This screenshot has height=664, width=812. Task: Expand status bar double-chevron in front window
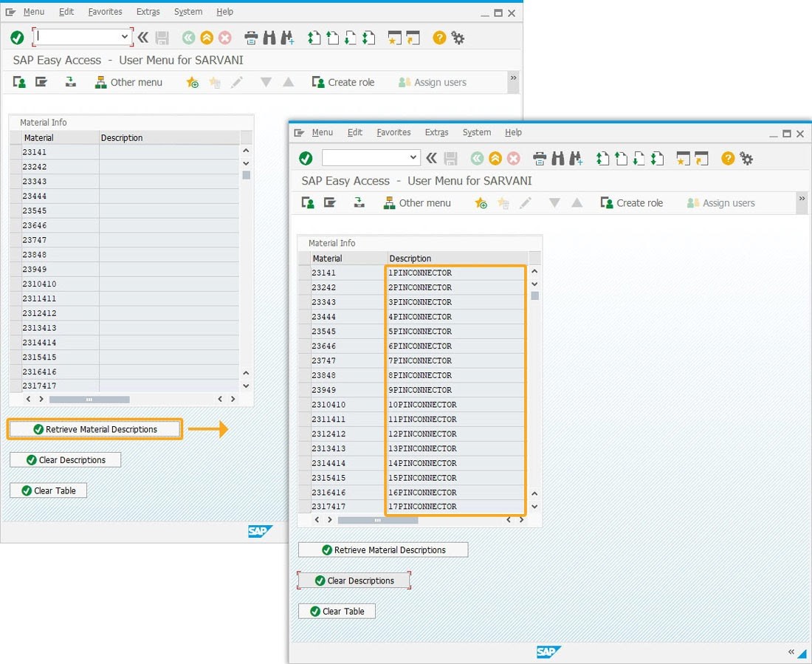tap(791, 651)
